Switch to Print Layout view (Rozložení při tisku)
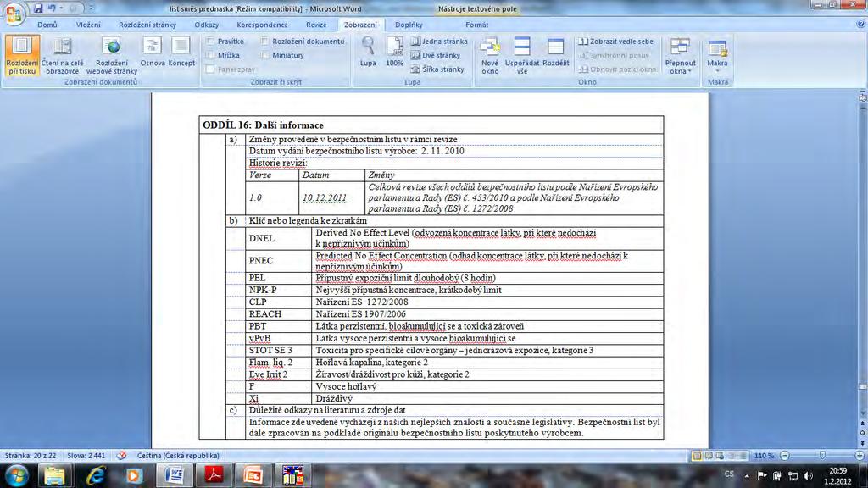 [22, 55]
